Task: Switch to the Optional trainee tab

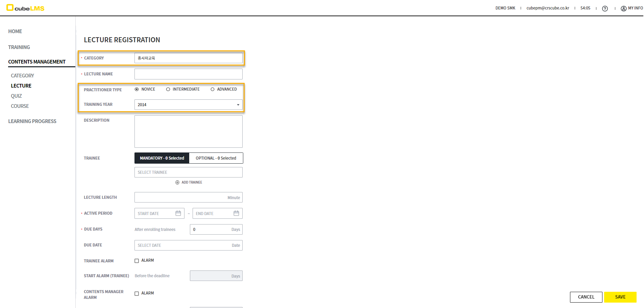Action: point(216,158)
